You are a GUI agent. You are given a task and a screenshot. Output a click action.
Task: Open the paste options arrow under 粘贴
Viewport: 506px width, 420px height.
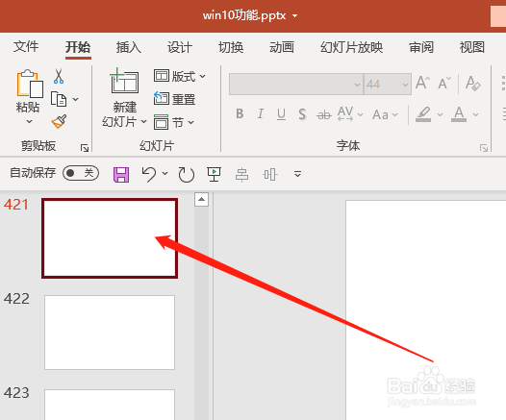point(29,122)
